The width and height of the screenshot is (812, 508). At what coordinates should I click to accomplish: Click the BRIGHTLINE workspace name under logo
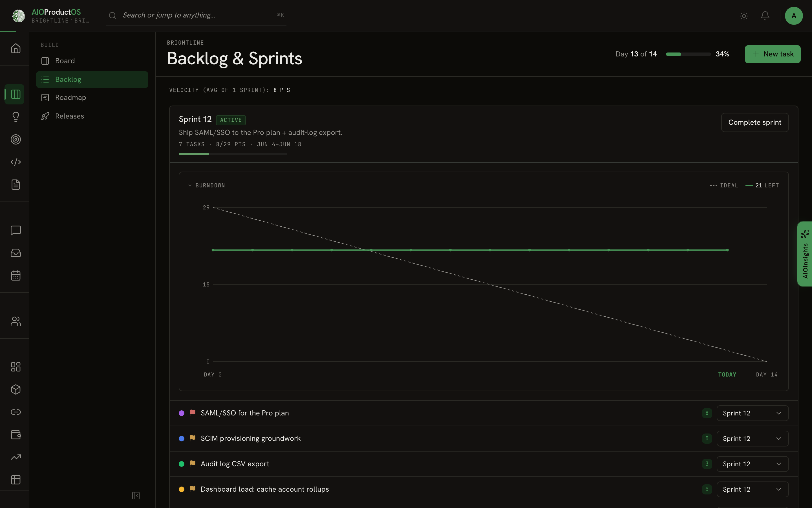[60, 21]
